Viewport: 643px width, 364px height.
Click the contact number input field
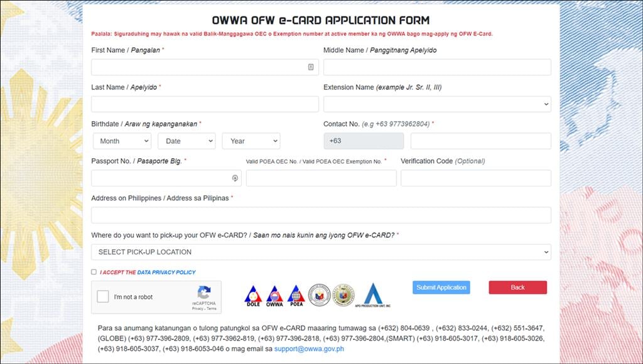[x=480, y=141]
